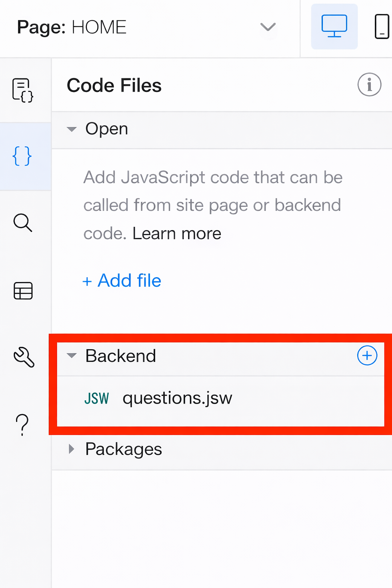The width and height of the screenshot is (392, 588).
Task: Collapse the Backend section
Action: (x=72, y=356)
